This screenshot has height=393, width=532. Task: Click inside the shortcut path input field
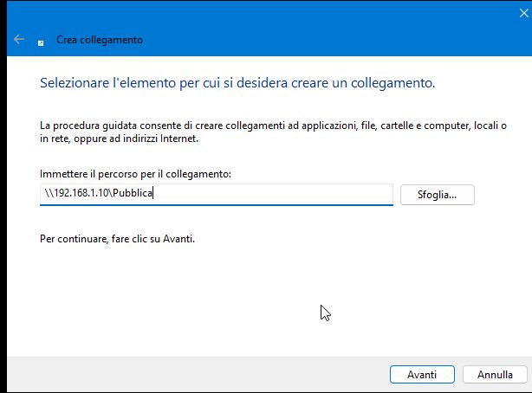(217, 194)
